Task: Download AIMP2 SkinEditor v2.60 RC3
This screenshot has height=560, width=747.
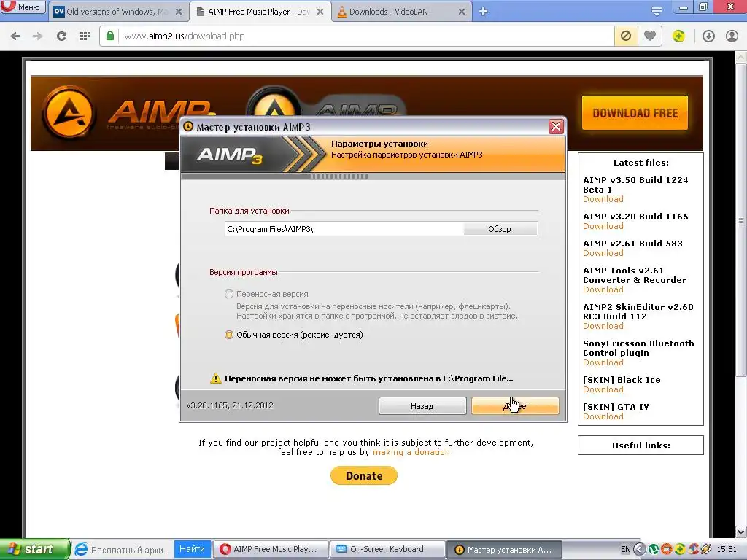Action: pos(603,326)
